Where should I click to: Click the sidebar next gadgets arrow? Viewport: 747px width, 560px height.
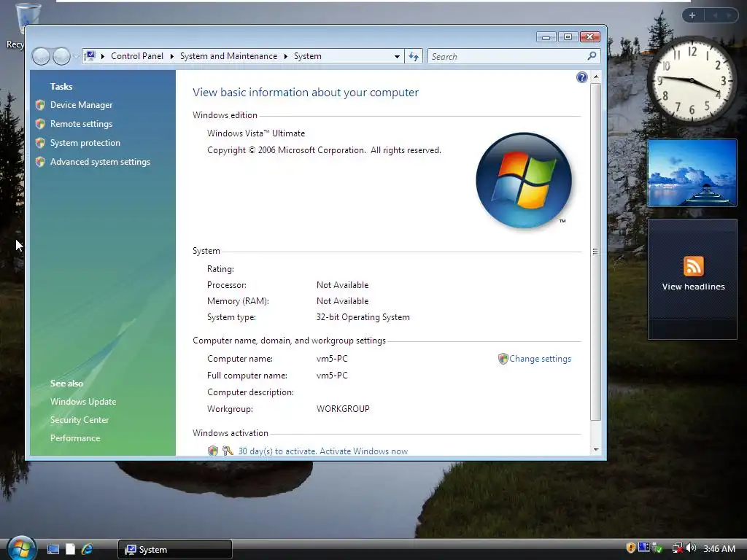(x=729, y=15)
